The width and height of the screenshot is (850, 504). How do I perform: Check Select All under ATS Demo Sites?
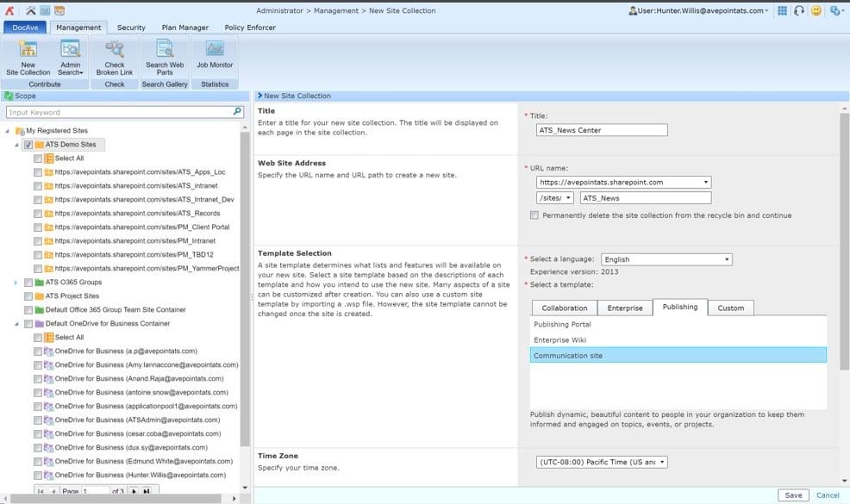coord(37,159)
